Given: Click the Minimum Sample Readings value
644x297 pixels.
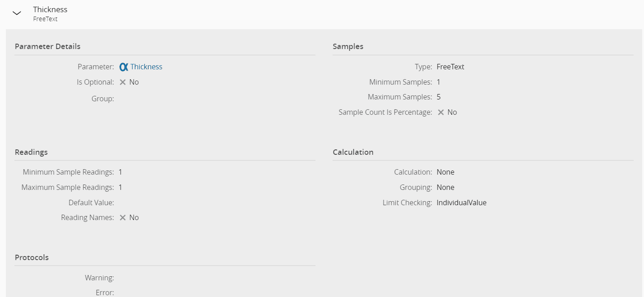Looking at the screenshot, I should point(120,172).
